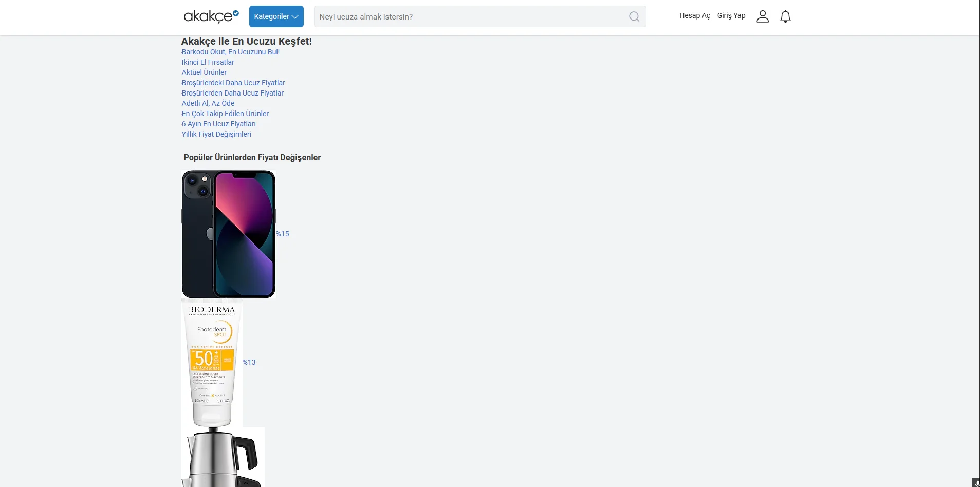The width and height of the screenshot is (980, 487).
Task: Open the Kategoriler dropdown menu
Action: [276, 16]
